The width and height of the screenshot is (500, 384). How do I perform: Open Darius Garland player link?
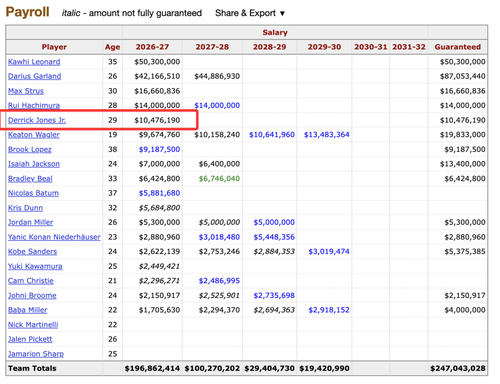(x=34, y=76)
